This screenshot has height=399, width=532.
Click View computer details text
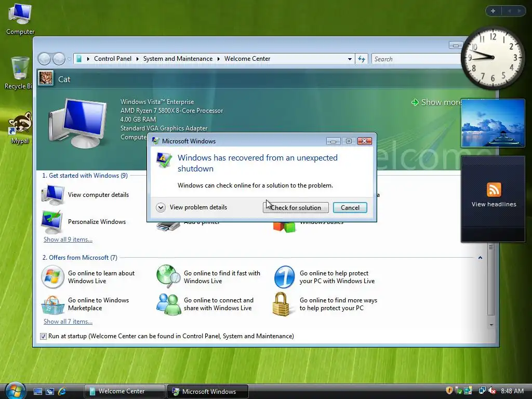(x=98, y=195)
